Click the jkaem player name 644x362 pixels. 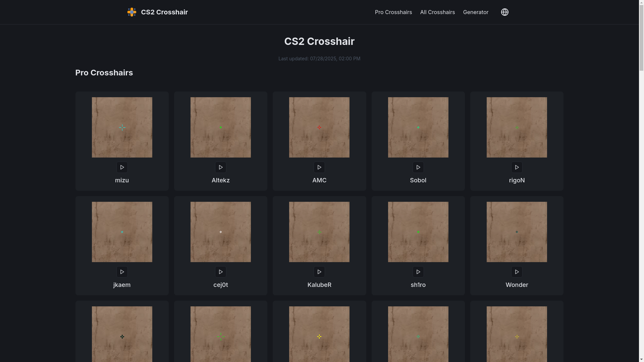(122, 285)
